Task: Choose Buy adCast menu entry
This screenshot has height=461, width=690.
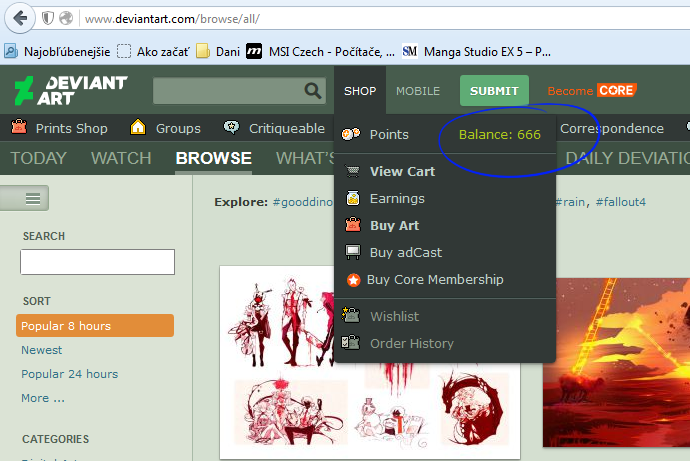Action: pos(406,252)
